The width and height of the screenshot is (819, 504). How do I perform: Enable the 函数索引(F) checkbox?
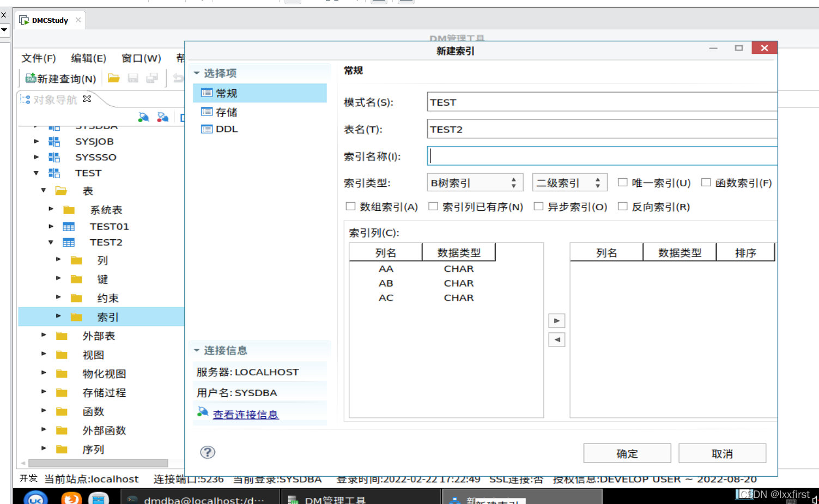coord(706,183)
